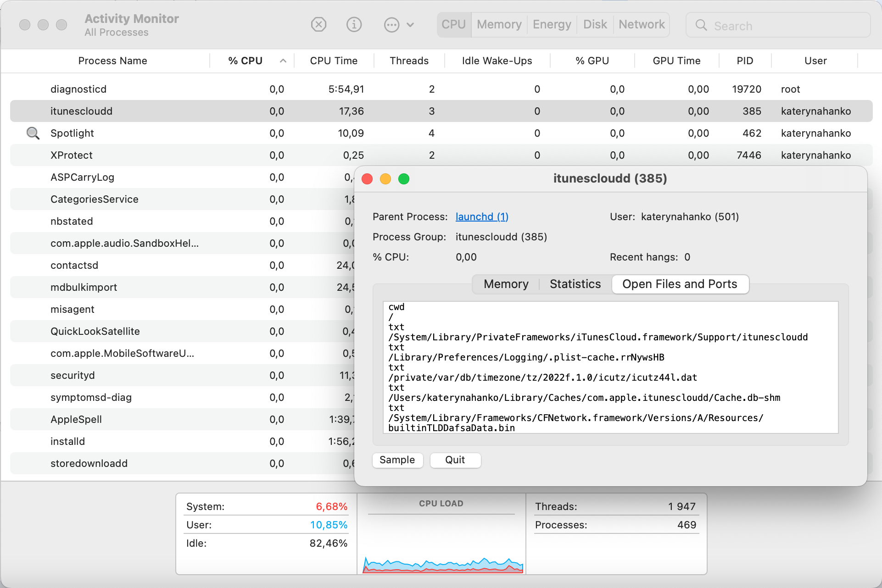
Task: Click the Processes total 469
Action: 687,525
